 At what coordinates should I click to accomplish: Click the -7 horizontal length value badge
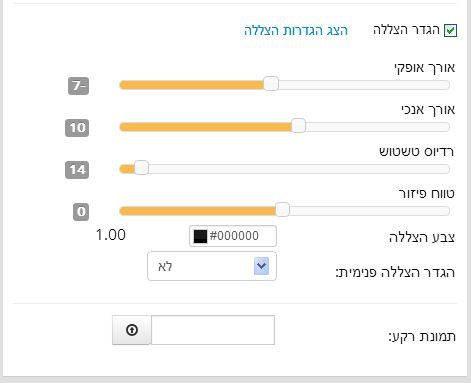pyautogui.click(x=79, y=86)
